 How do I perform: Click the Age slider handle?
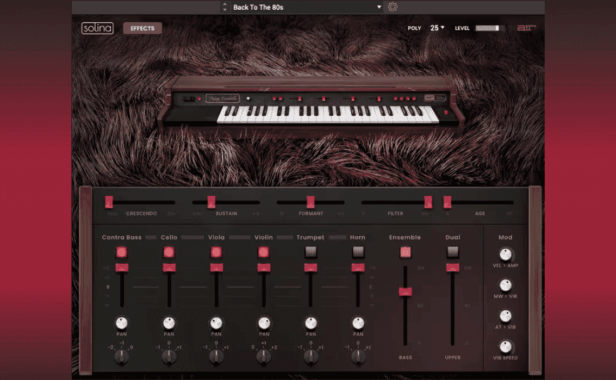tap(447, 202)
